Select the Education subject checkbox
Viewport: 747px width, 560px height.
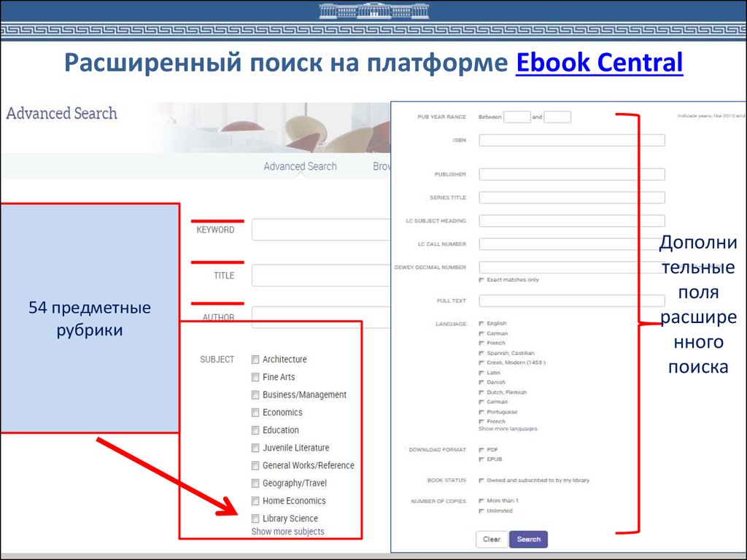click(x=255, y=430)
